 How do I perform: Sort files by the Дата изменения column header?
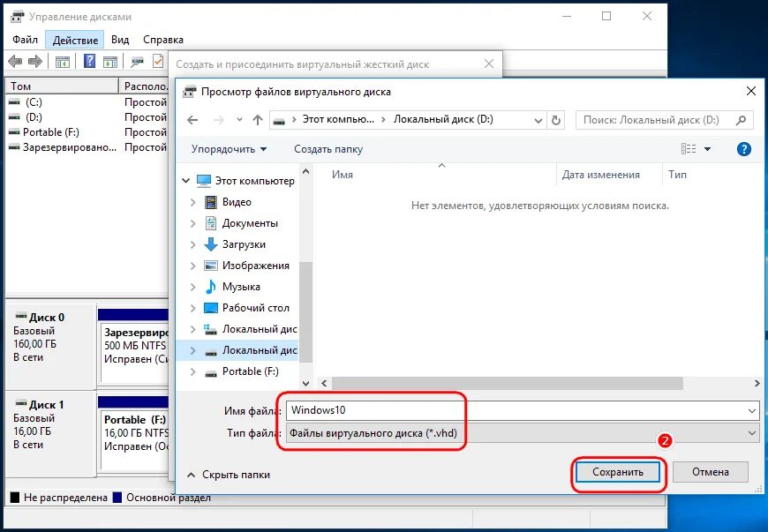tap(600, 175)
